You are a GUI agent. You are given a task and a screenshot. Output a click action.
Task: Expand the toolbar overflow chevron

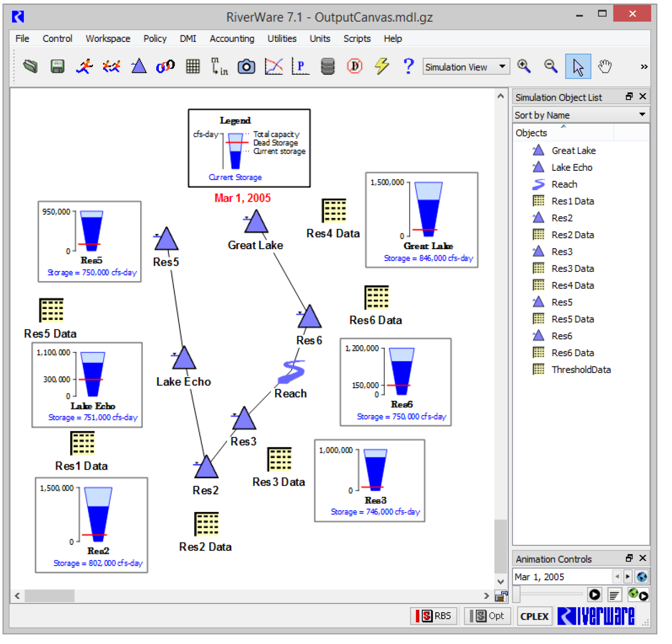click(644, 67)
